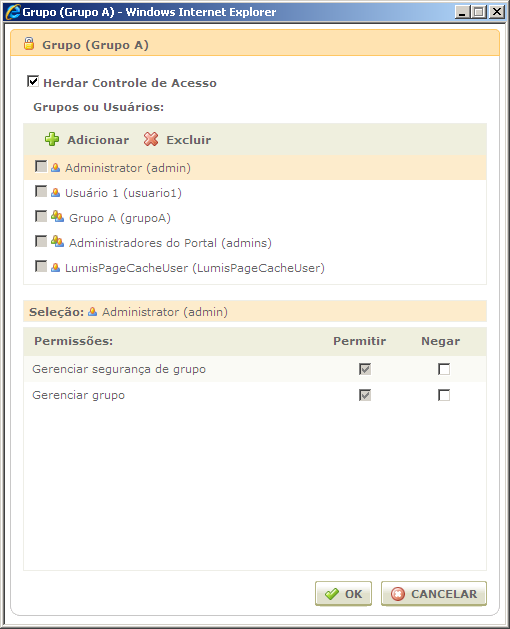
Task: Click the user icon next to Usuário 1
Action: (x=55, y=193)
